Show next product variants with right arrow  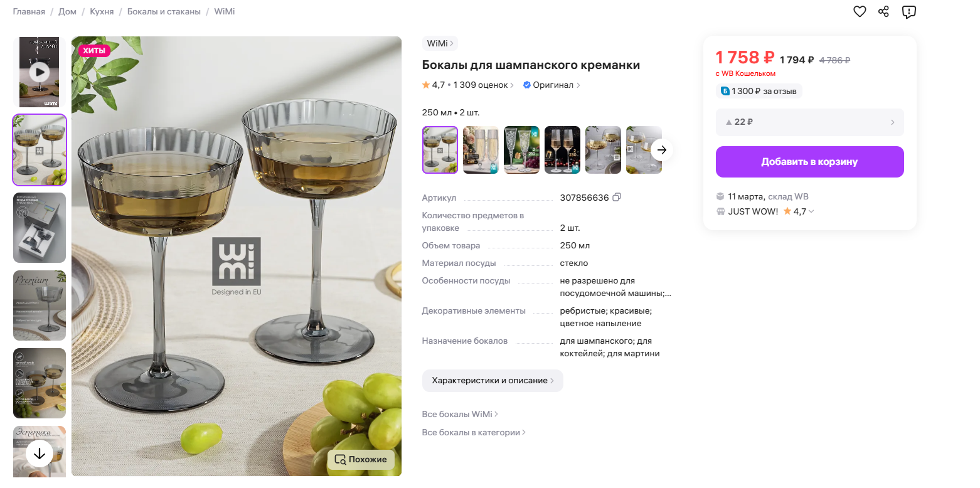(x=661, y=150)
